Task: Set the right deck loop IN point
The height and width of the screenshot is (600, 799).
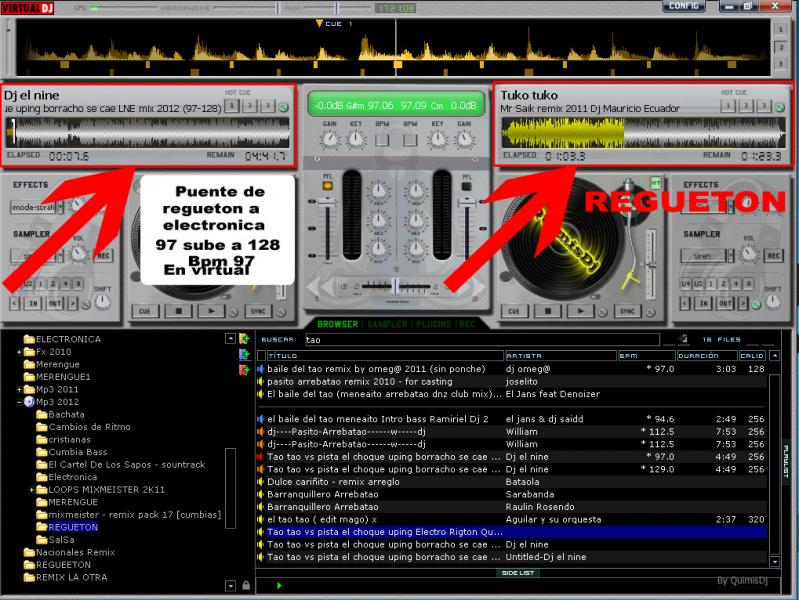Action: tap(703, 303)
